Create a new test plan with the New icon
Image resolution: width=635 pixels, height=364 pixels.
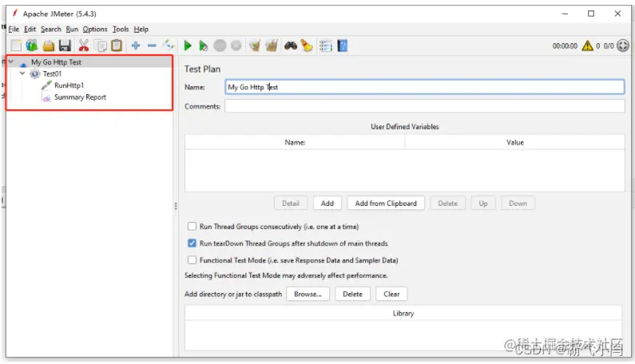[x=16, y=45]
